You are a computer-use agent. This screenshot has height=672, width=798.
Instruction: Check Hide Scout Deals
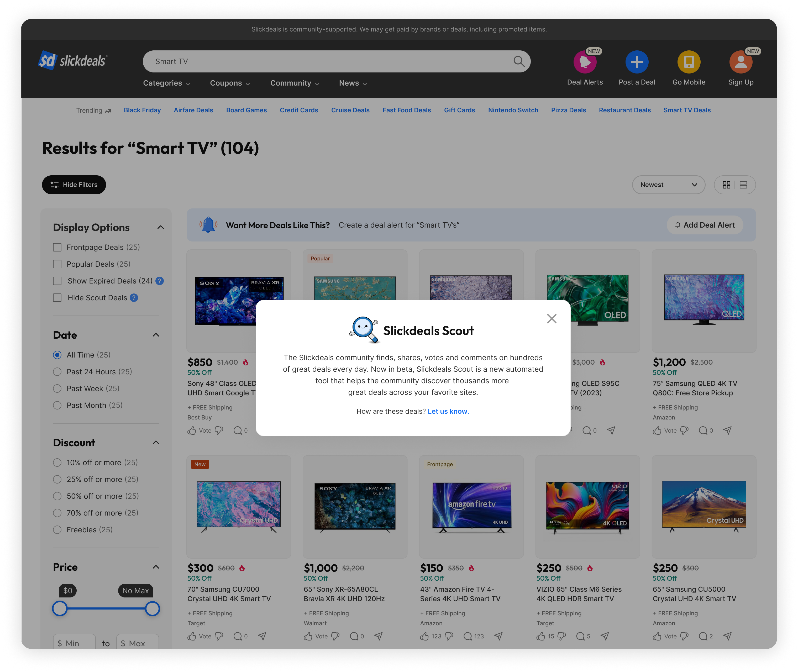pyautogui.click(x=57, y=297)
